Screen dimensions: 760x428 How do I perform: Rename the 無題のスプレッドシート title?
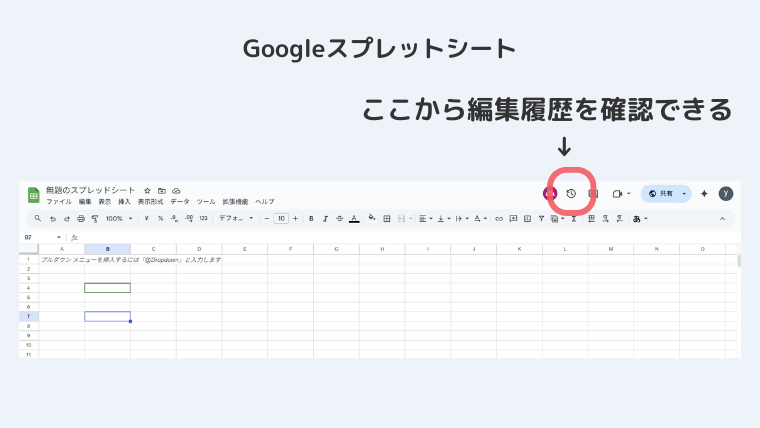90,190
